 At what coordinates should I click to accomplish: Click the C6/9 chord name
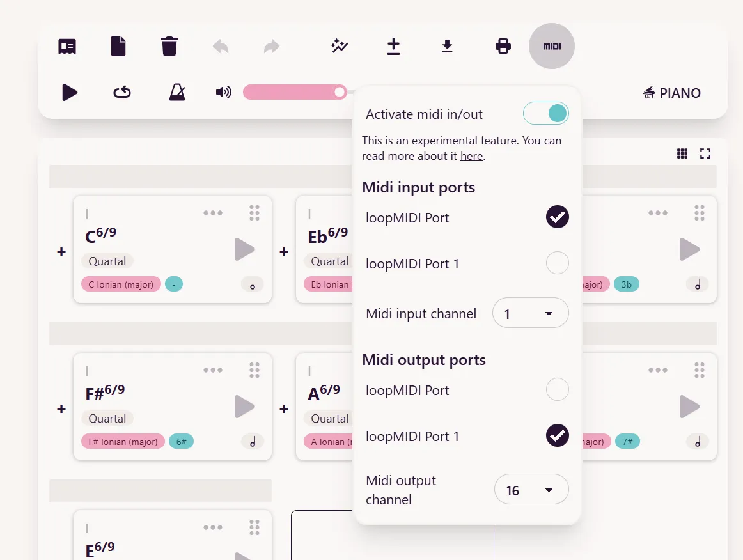pos(100,235)
